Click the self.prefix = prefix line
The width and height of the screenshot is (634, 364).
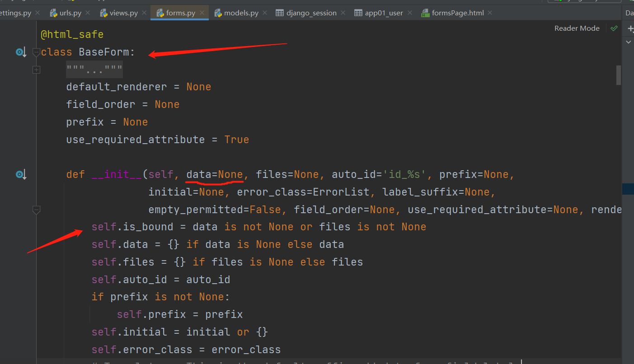tap(180, 314)
